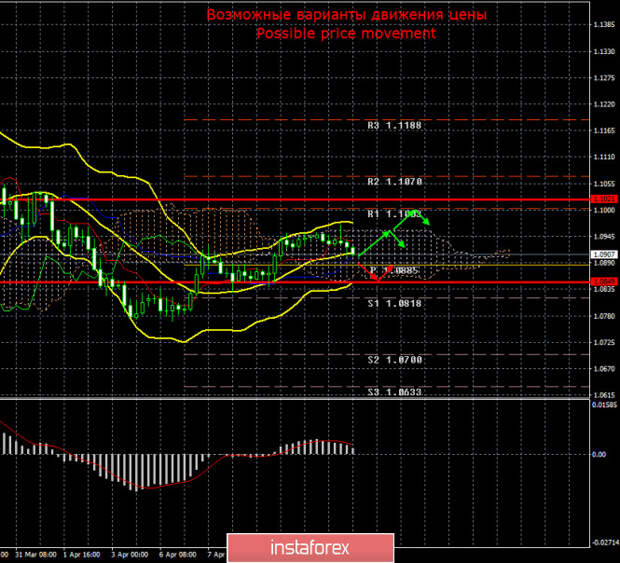Click the 0.01585 indicator scale value
Image resolution: width=620 pixels, height=563 pixels.
605,404
